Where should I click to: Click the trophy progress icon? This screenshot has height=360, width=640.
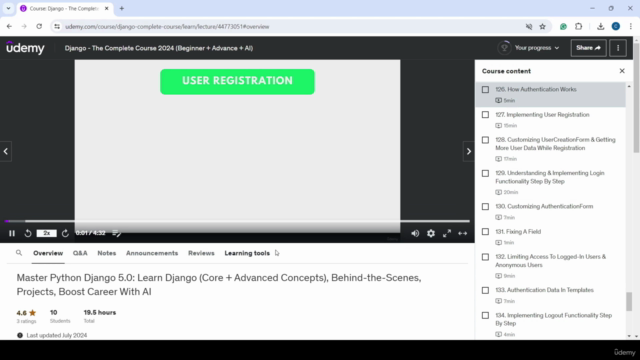[504, 48]
